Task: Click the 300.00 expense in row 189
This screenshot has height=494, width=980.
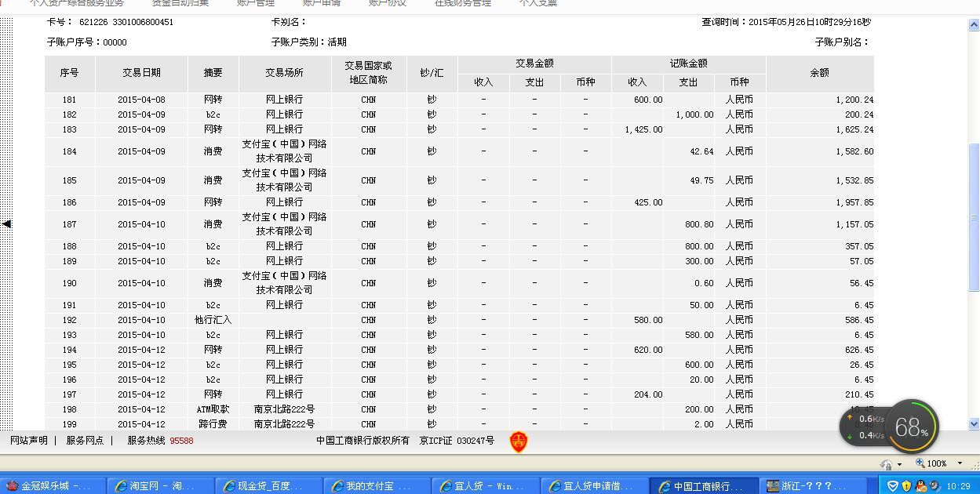Action: pyautogui.click(x=699, y=261)
